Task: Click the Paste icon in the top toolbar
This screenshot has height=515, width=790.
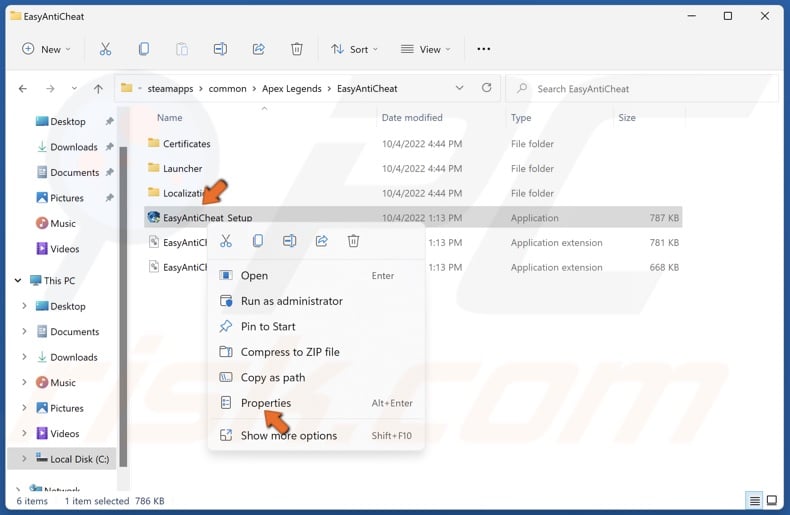Action: pyautogui.click(x=182, y=49)
